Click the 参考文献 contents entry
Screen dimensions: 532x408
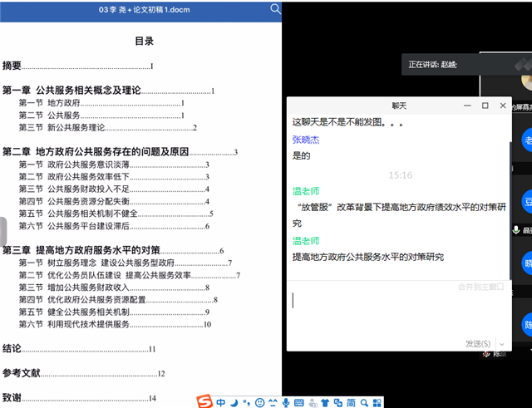tap(84, 373)
